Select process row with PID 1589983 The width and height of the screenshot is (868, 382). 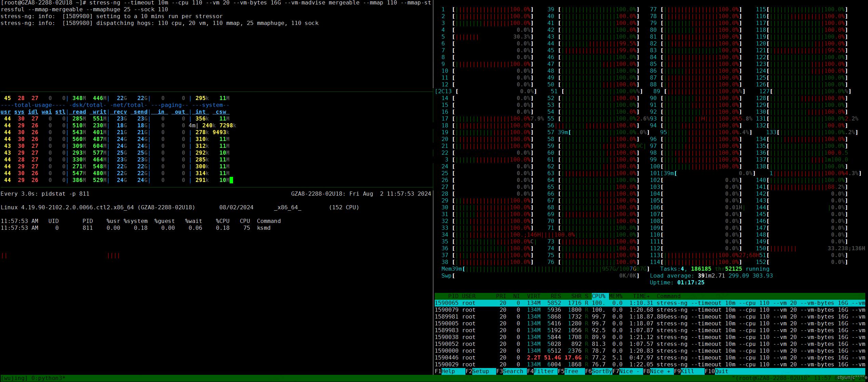[650, 330]
